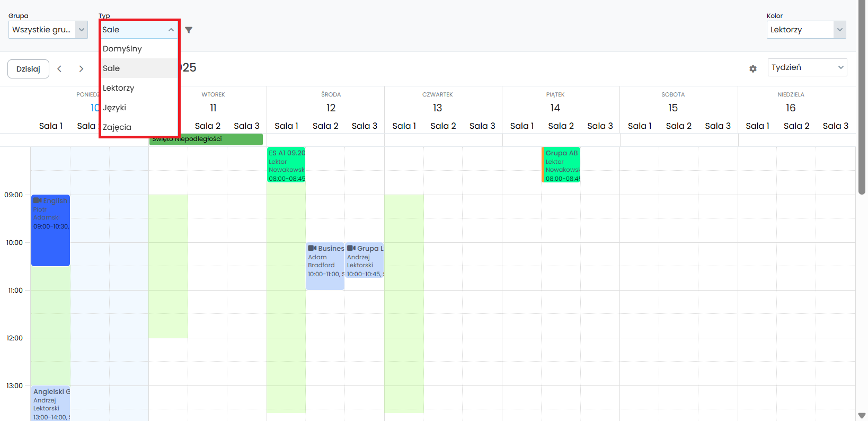Open Grupa AB event on Friday

coord(562,165)
